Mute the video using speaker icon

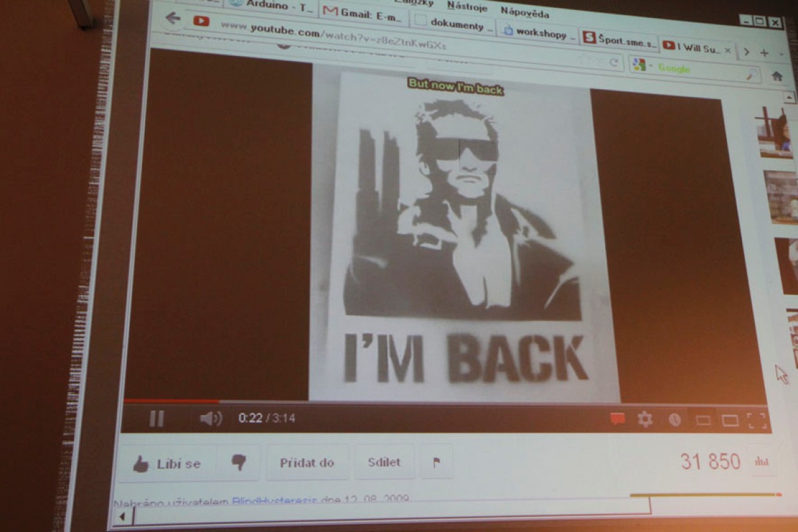211,418
